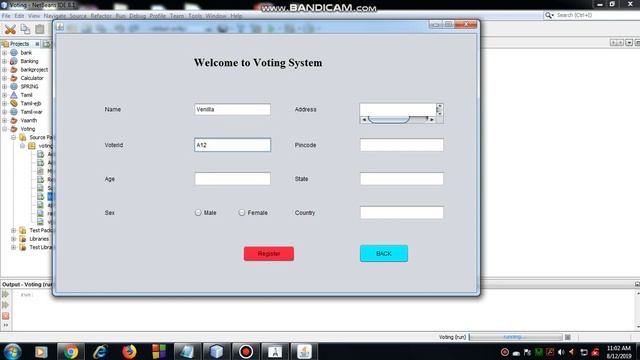Screen dimensions: 640x360
Task: Open the Refactor menu
Action: pyautogui.click(x=101, y=16)
